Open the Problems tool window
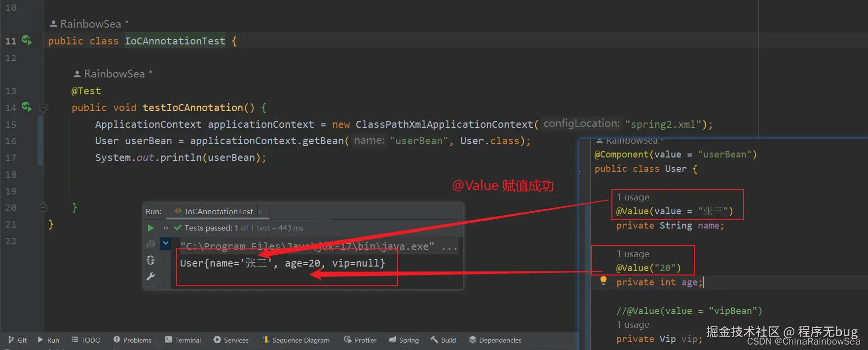This screenshot has width=868, height=350. coord(132,340)
